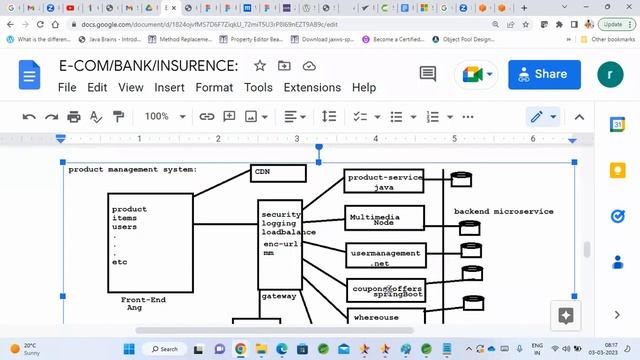The width and height of the screenshot is (640, 360).
Task: Click the Windows Start button on taskbar
Action: click(x=129, y=349)
